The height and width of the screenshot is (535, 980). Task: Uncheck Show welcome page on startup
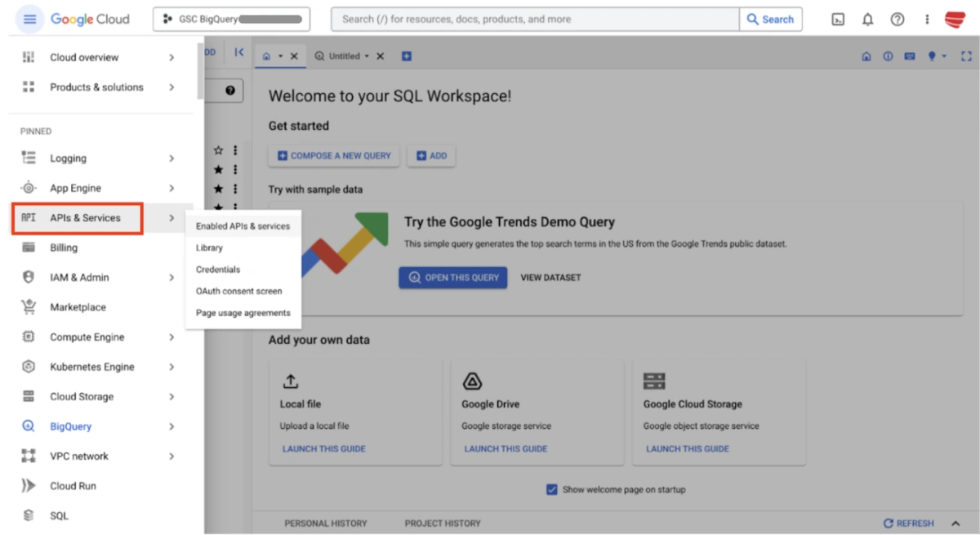point(551,489)
